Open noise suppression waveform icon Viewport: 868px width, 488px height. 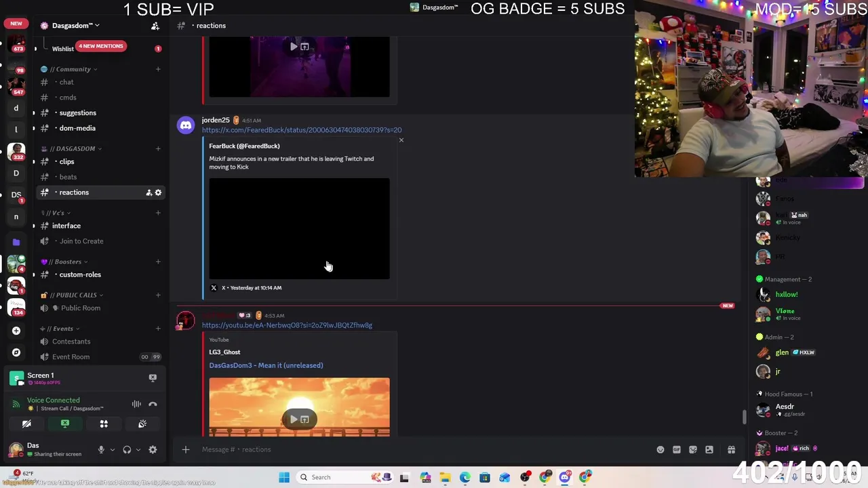[x=136, y=404]
